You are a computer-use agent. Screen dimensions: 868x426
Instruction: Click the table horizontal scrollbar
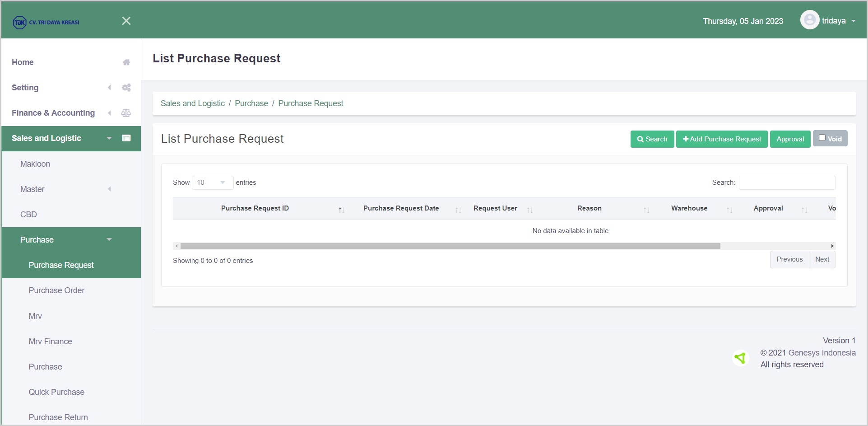pos(450,246)
